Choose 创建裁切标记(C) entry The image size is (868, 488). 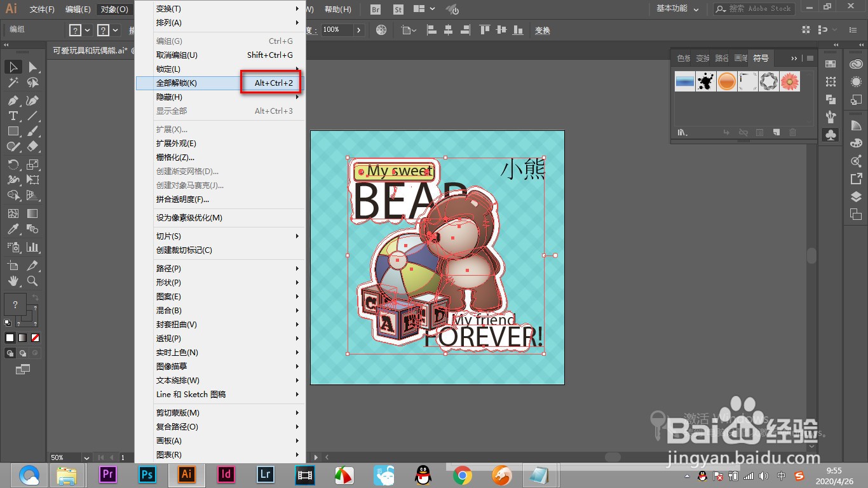(x=220, y=250)
